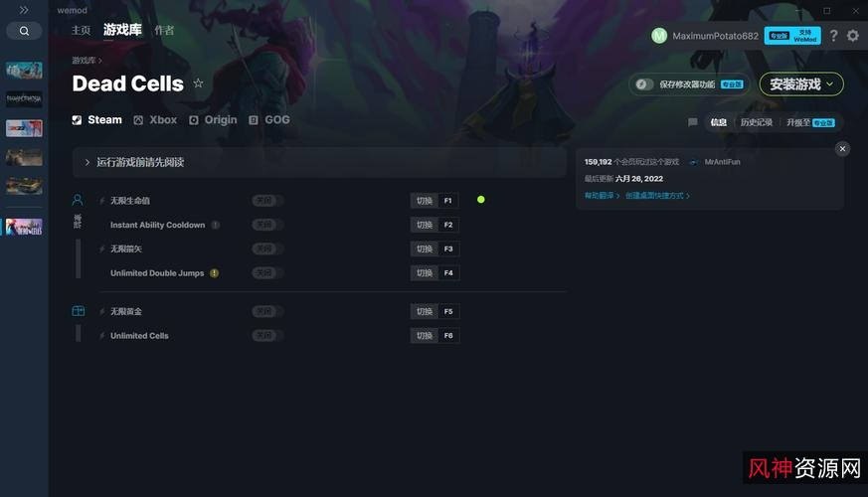Open the comments chat icon
The width and height of the screenshot is (868, 497).
(693, 122)
